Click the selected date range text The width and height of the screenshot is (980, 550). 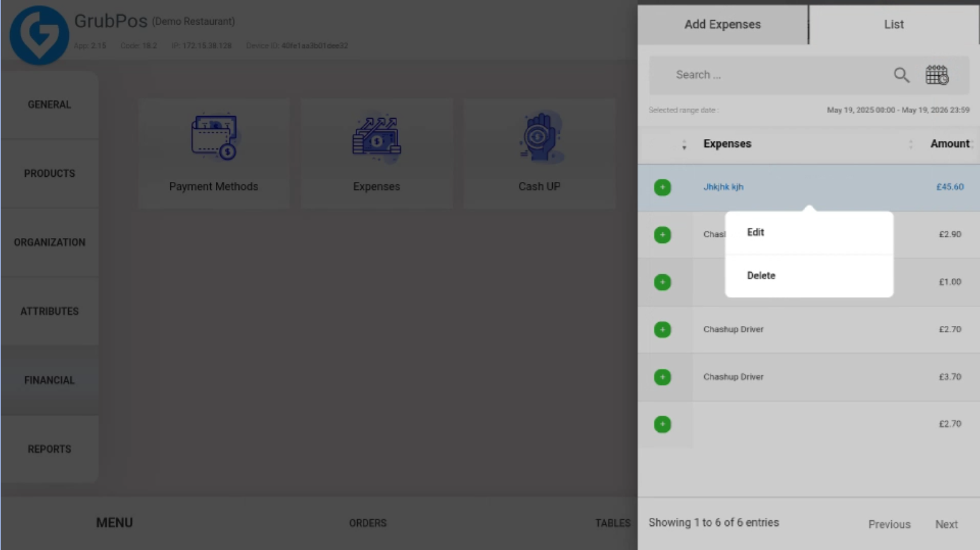point(898,110)
